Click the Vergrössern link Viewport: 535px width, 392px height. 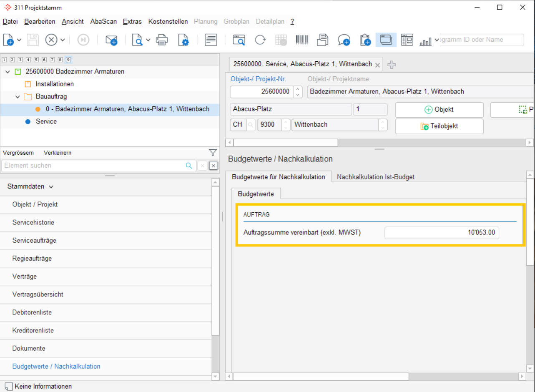click(18, 153)
